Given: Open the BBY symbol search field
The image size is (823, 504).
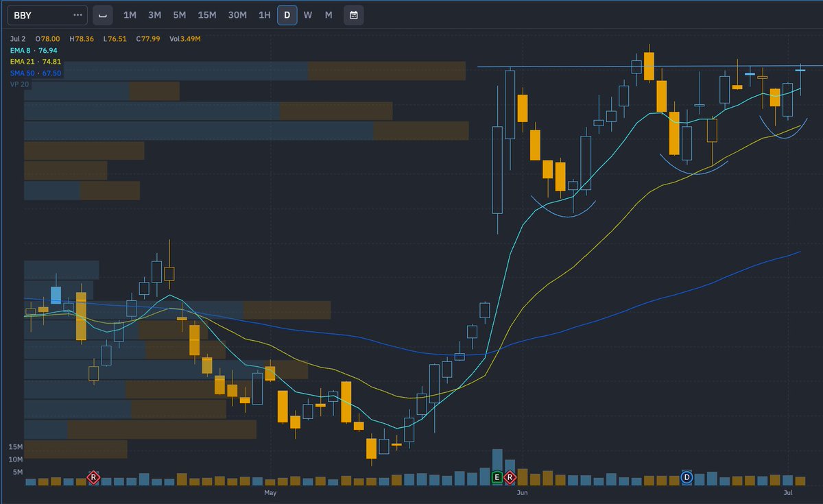Looking at the screenshot, I should (47, 15).
